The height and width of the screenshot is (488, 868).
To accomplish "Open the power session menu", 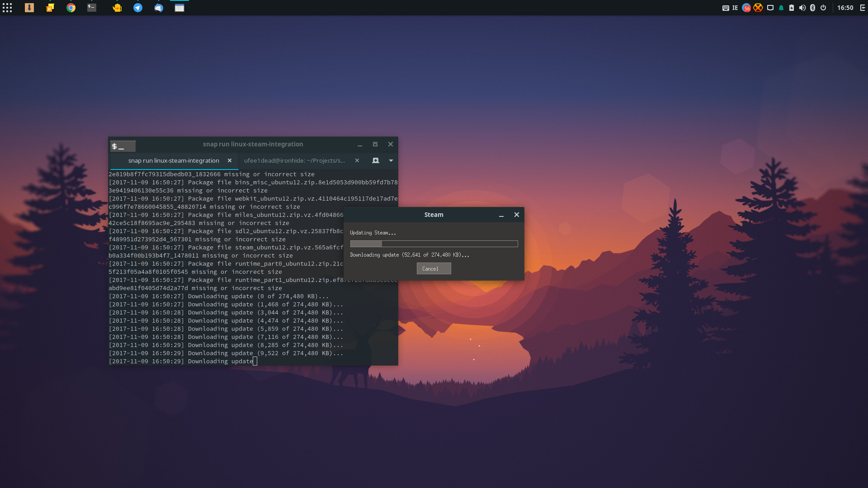I will 823,8.
